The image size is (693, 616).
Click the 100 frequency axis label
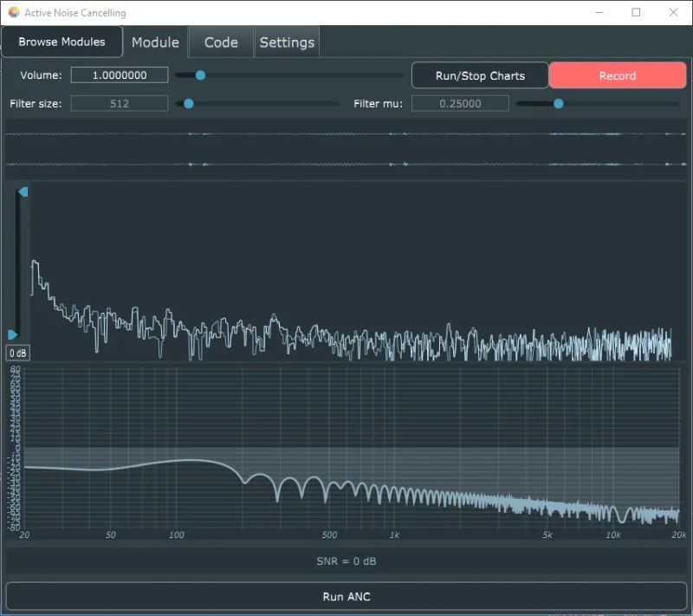(177, 535)
